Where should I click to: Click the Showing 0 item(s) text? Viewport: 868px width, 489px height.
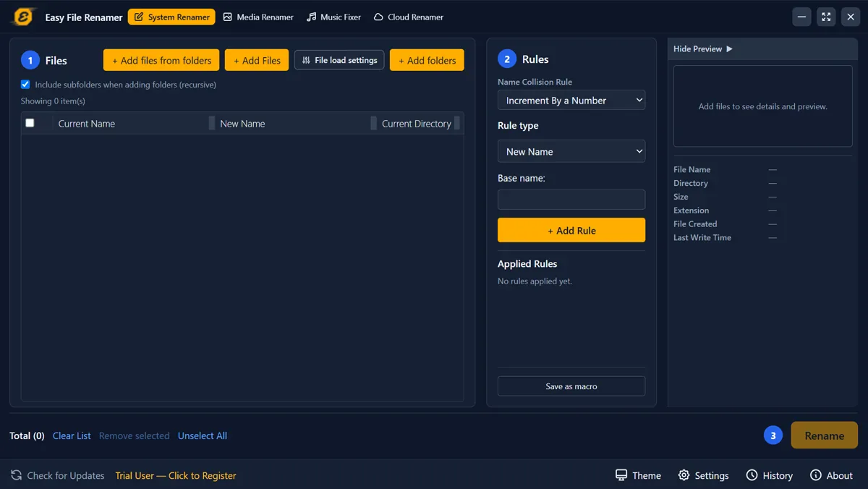pyautogui.click(x=53, y=101)
